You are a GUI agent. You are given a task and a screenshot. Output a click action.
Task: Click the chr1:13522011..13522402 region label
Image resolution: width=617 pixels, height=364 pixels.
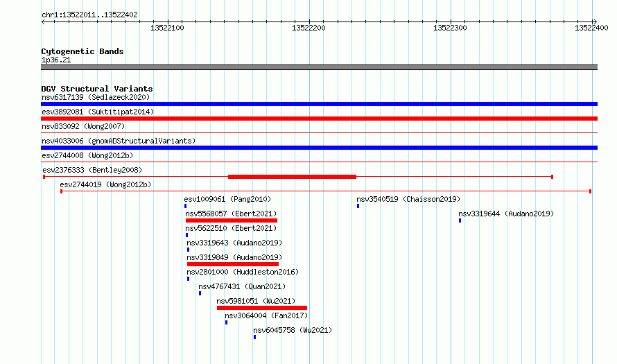click(89, 15)
